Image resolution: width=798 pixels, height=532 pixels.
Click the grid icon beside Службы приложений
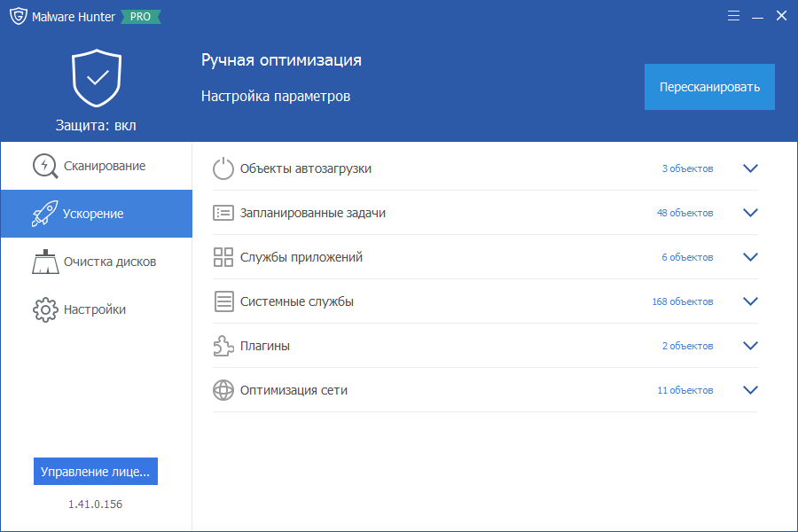point(223,256)
